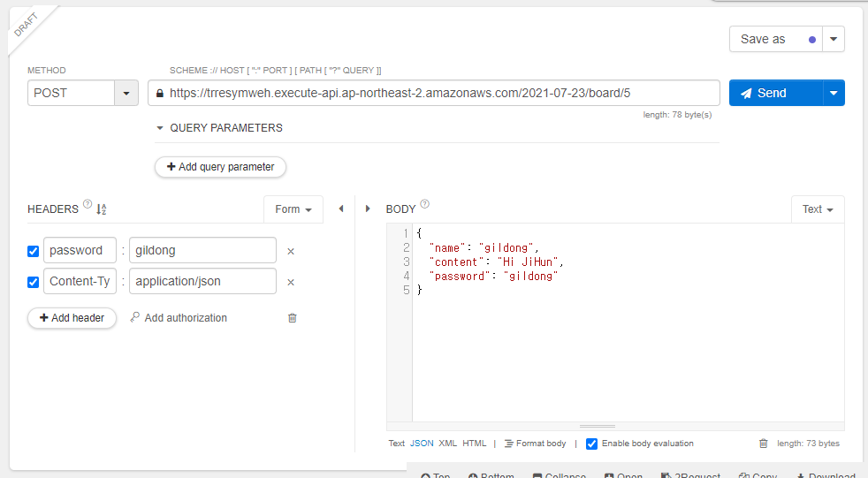Open the help icon next to BODY
Image resolution: width=868 pixels, height=478 pixels.
pyautogui.click(x=425, y=205)
